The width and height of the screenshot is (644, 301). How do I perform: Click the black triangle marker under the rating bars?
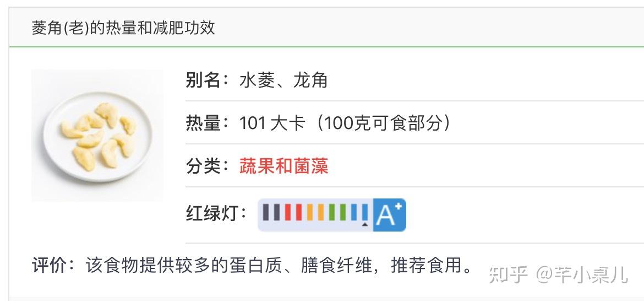tap(365, 224)
